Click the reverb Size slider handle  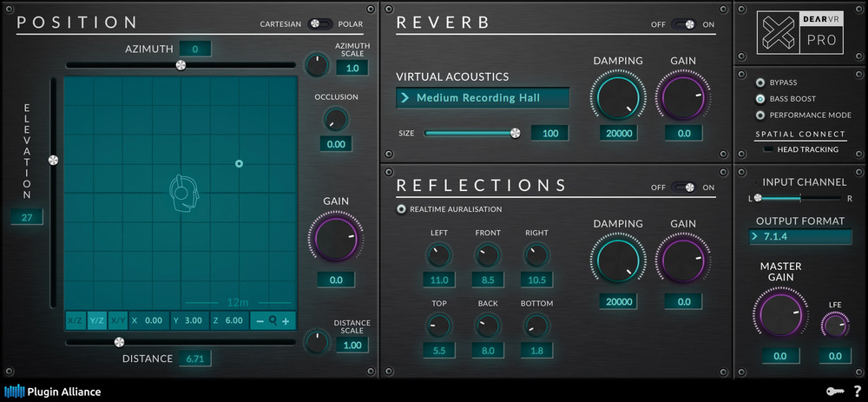516,133
